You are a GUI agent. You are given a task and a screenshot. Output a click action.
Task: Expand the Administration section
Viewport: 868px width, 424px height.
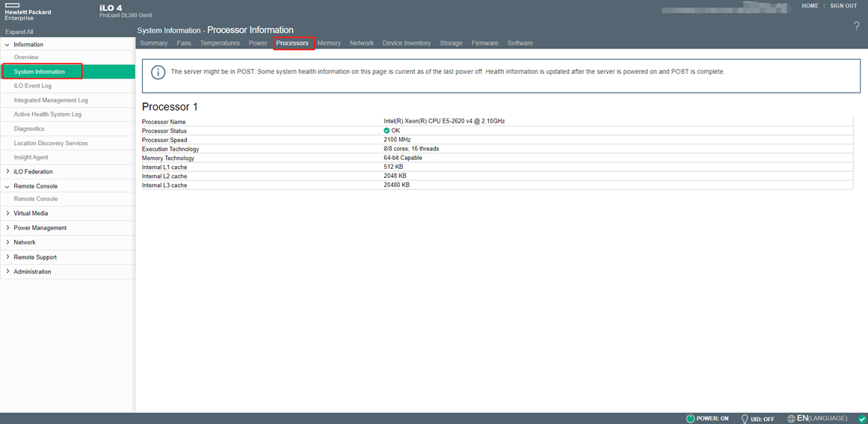point(32,271)
